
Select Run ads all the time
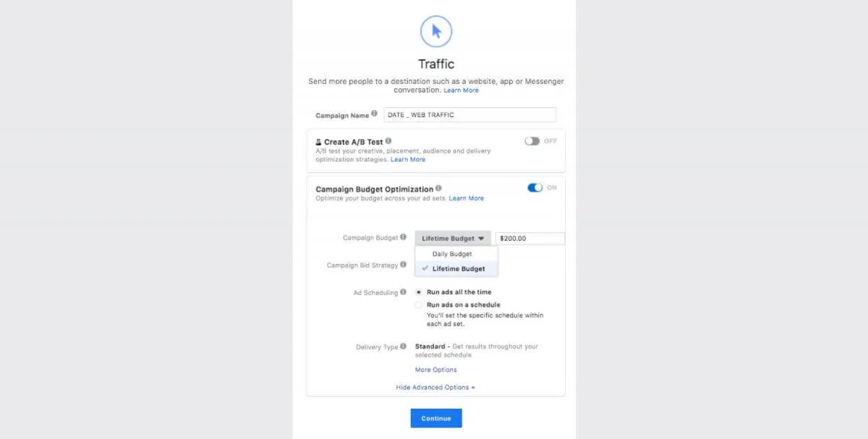[x=419, y=292]
